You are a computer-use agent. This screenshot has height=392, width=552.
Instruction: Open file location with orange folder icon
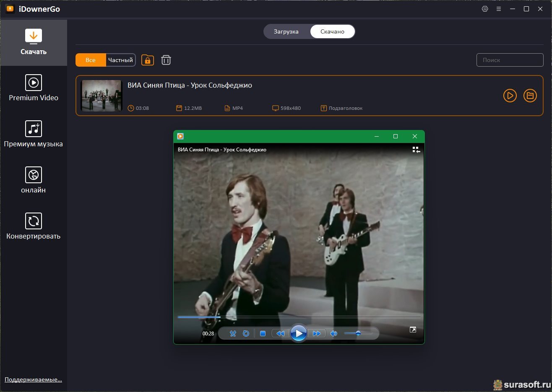click(x=530, y=96)
